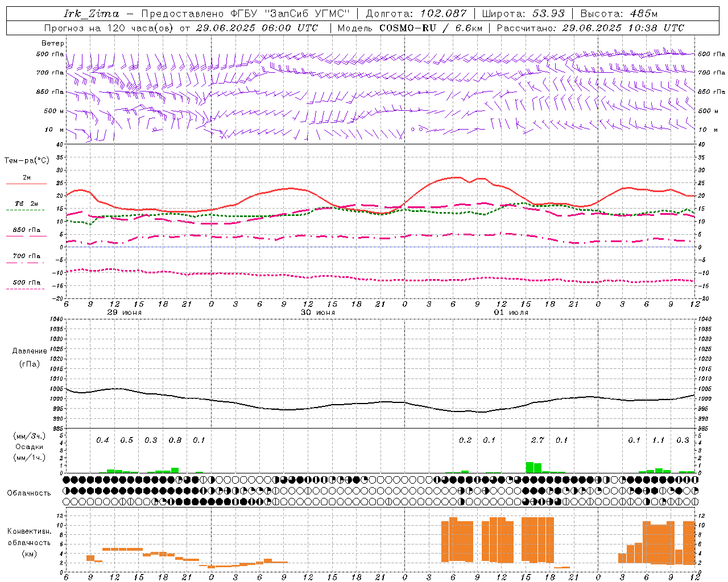Image resolution: width=728 pixels, height=582 pixels.
Task: Click the Облачность cloud cover label
Action: coord(29,493)
